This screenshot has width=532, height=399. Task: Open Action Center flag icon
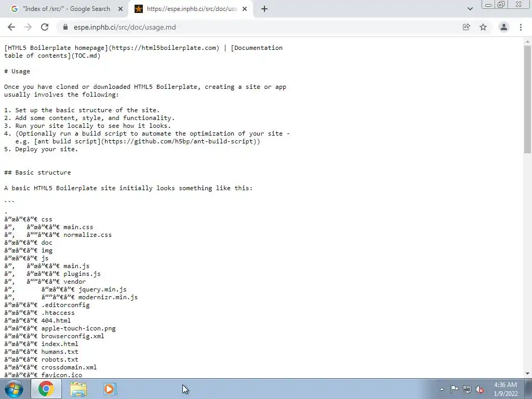point(454,389)
